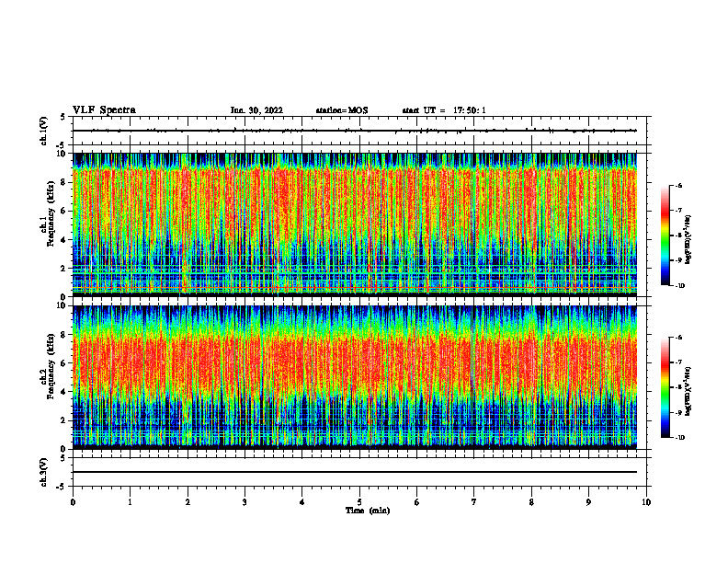728x563 pixels.
Task: Select the ch.2 colorbar "log(PSD)(V²/Hz)" label
Action: click(688, 392)
